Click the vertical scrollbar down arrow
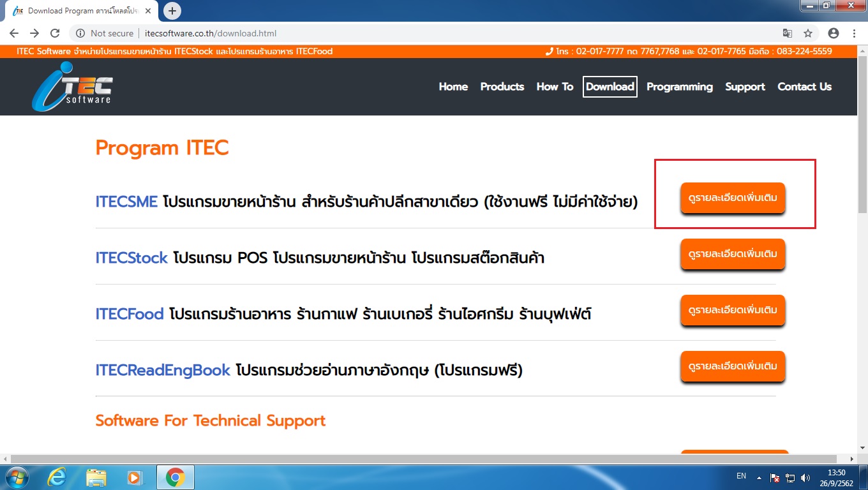 click(862, 449)
